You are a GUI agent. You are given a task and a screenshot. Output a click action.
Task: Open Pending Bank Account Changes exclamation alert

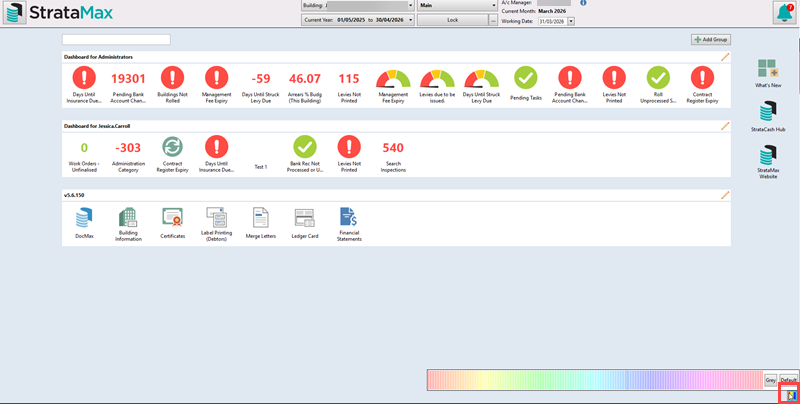coord(570,85)
